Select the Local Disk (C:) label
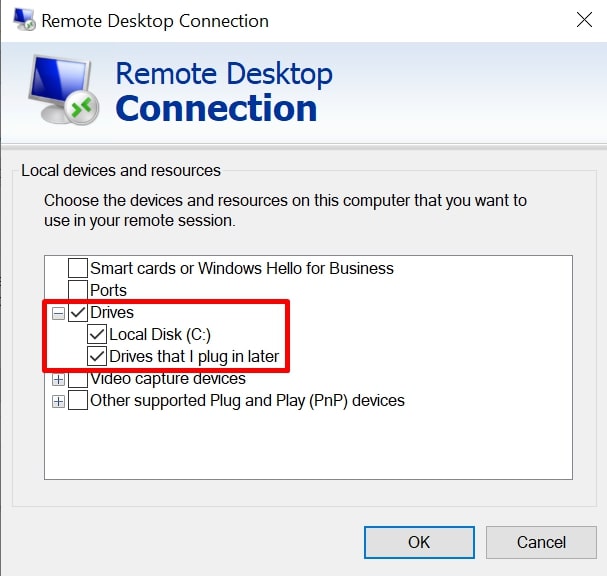Screen dimensions: 607x576 pyautogui.click(x=160, y=334)
